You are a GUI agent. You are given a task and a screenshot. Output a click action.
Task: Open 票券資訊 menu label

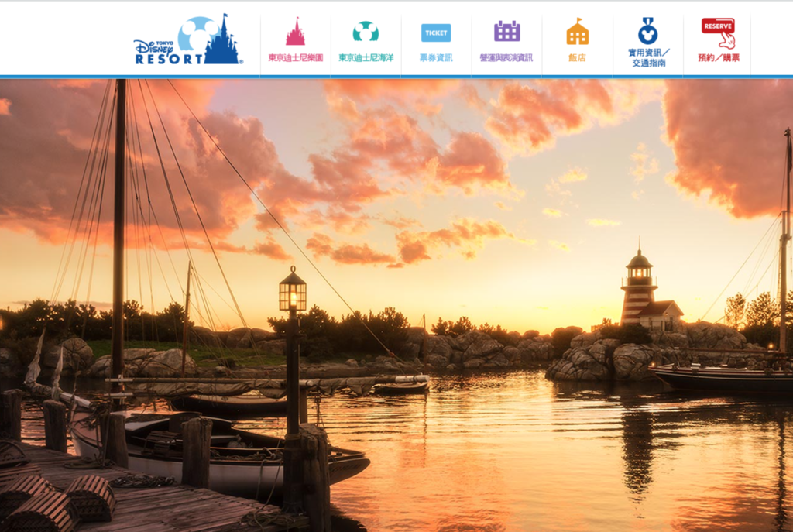pyautogui.click(x=436, y=58)
